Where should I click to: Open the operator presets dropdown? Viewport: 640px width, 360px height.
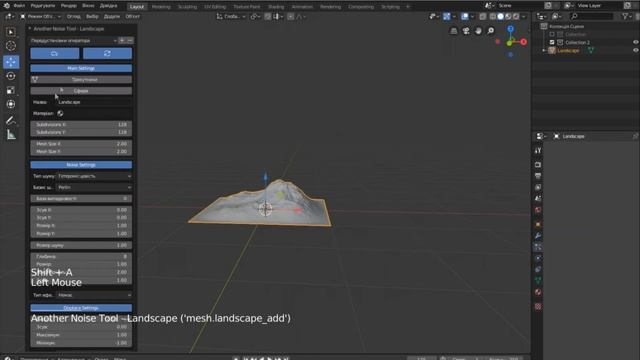pos(73,40)
